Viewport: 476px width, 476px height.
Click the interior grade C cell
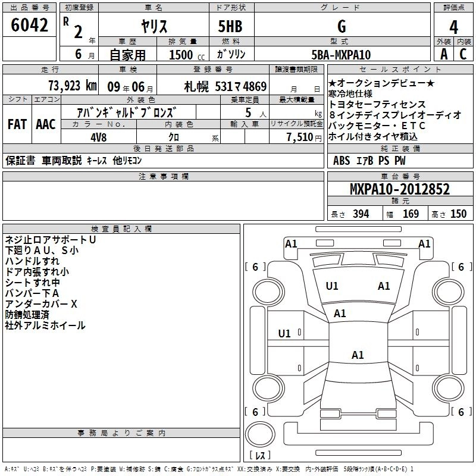click(x=464, y=54)
